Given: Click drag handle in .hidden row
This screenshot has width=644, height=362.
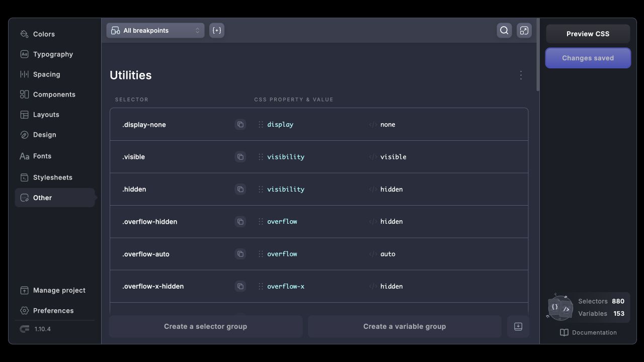Looking at the screenshot, I should coord(261,189).
